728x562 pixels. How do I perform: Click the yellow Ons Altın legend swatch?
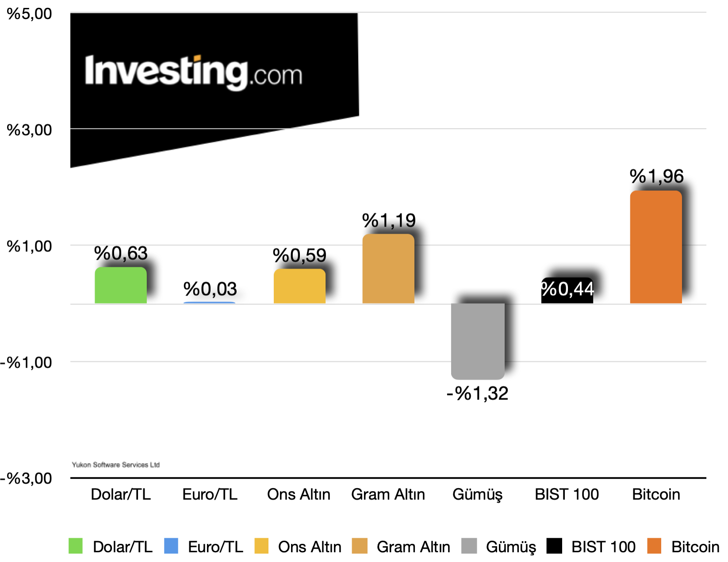[262, 546]
